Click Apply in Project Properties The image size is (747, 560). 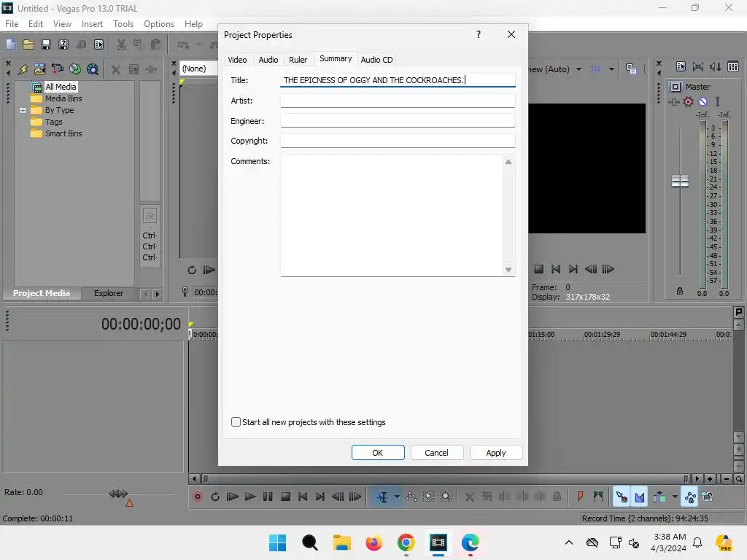click(496, 452)
